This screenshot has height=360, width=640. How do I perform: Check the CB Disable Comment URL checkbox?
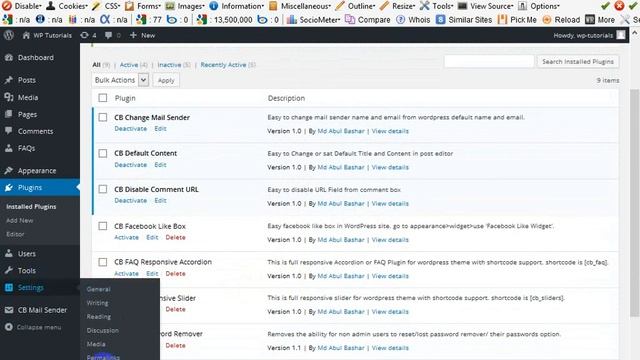pyautogui.click(x=103, y=189)
